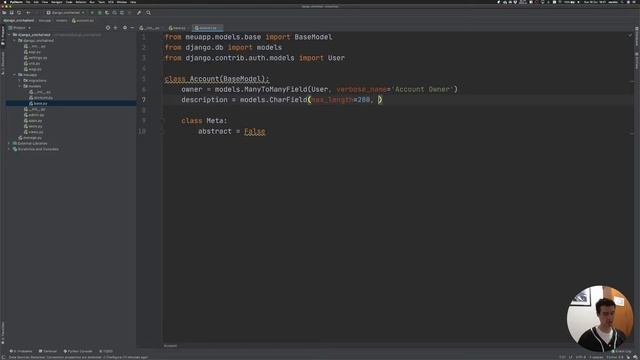
Task: Click the presenter webcam thumbnail
Action: click(600, 318)
